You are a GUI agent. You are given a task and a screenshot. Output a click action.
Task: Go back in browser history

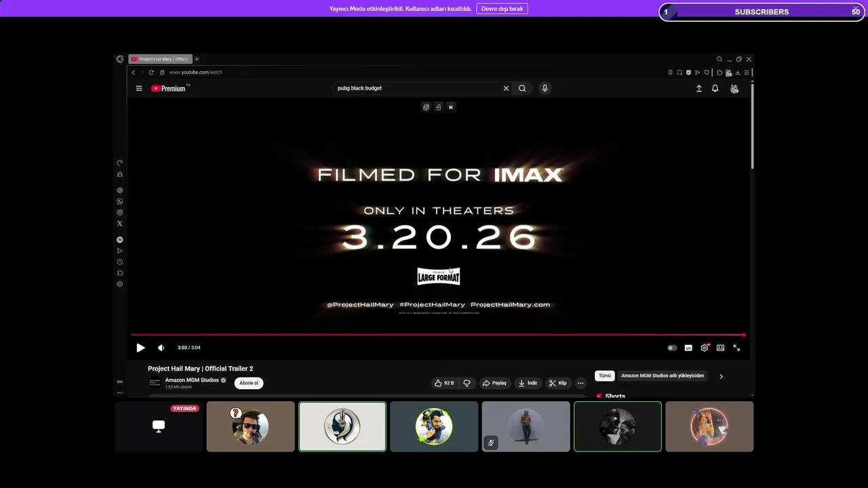tap(134, 73)
